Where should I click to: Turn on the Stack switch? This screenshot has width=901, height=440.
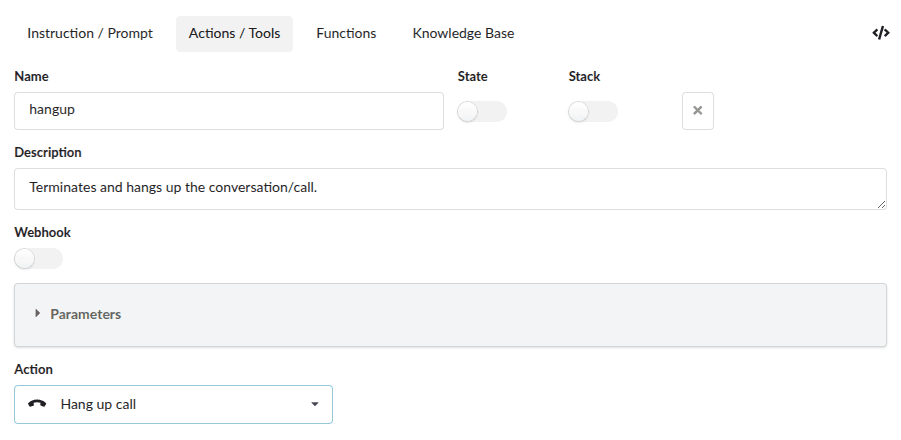(592, 112)
